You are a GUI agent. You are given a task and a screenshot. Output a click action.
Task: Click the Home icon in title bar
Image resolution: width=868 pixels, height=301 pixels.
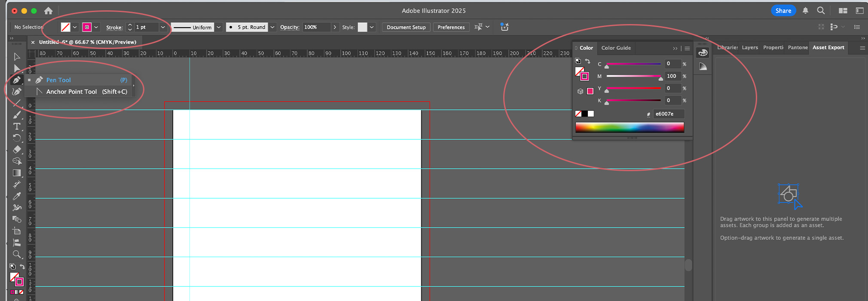49,11
